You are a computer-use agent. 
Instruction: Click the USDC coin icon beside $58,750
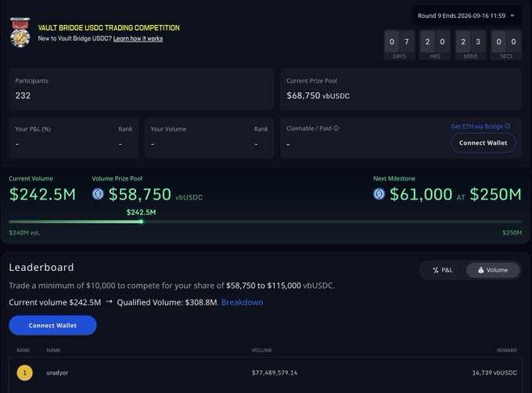(x=98, y=194)
